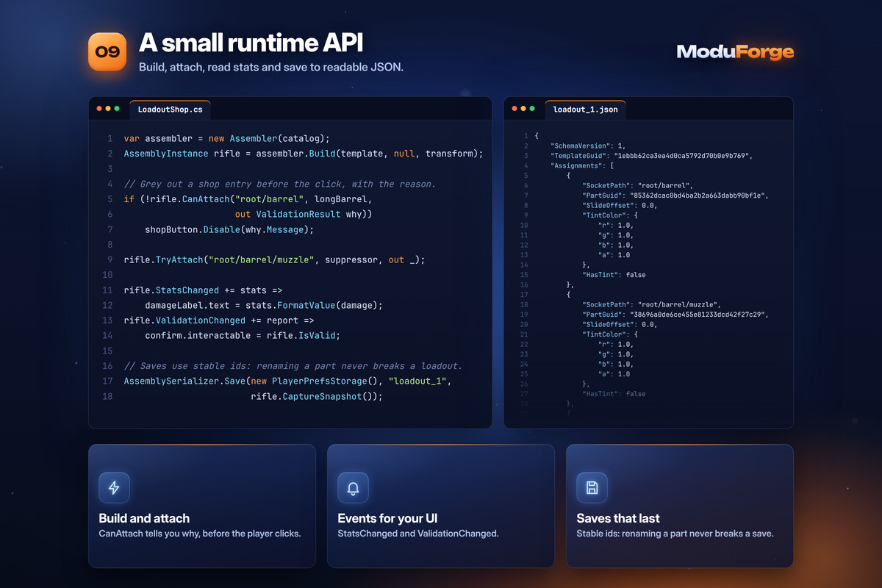Click the JSON line '"SocketPath": "root/barrel",'
Viewport: 882px width, 588px height.
click(x=638, y=185)
